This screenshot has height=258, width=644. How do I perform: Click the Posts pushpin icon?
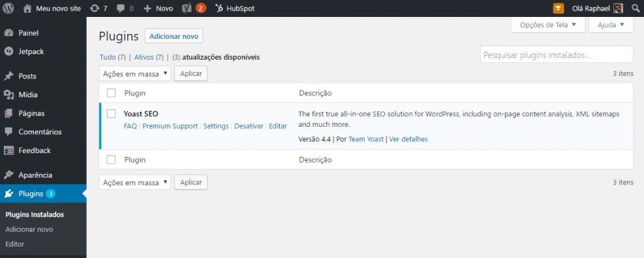[x=9, y=76]
